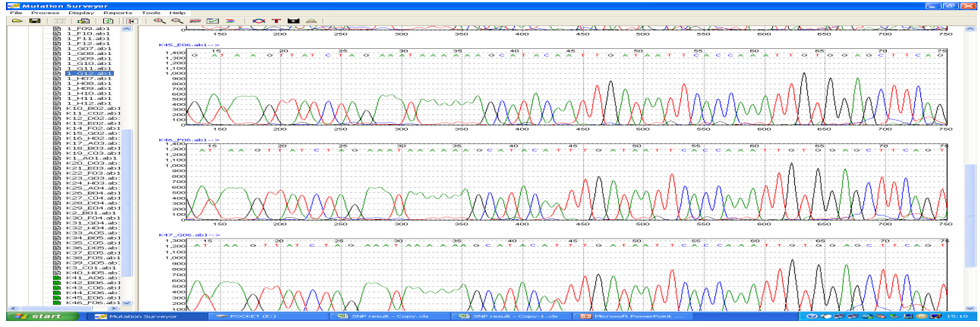Select 1_G07.ab1 in the file tree
Image resolution: width=980 pixels, height=327 pixels.
[89, 49]
